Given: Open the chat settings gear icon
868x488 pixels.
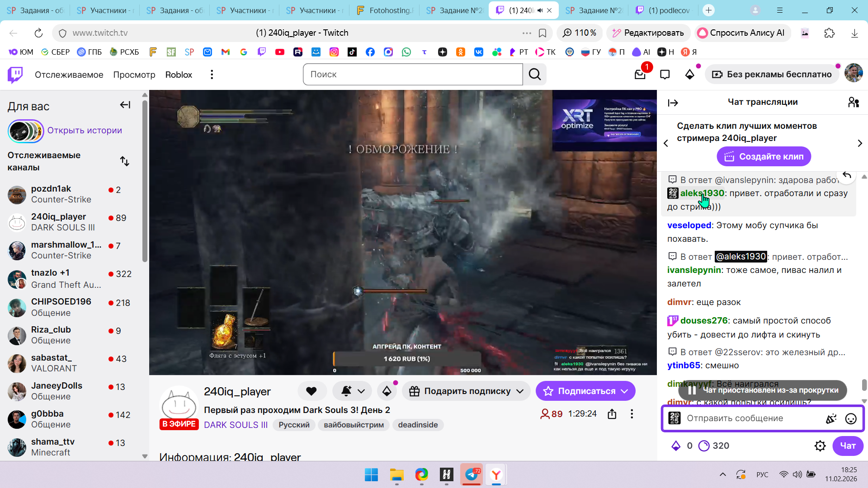Looking at the screenshot, I should click(820, 446).
